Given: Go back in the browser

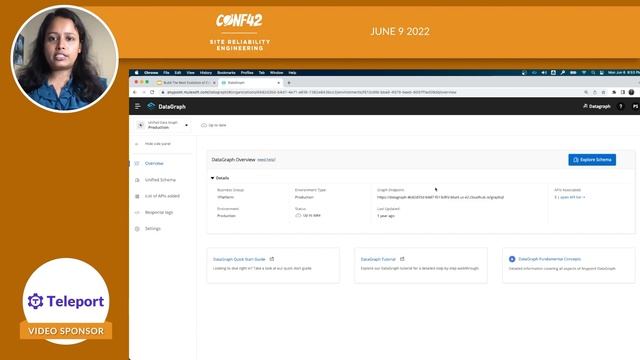Looking at the screenshot, I should (135, 92).
